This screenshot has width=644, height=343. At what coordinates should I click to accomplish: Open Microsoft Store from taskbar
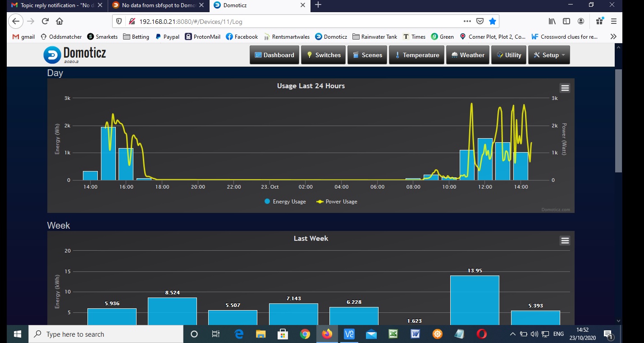283,334
